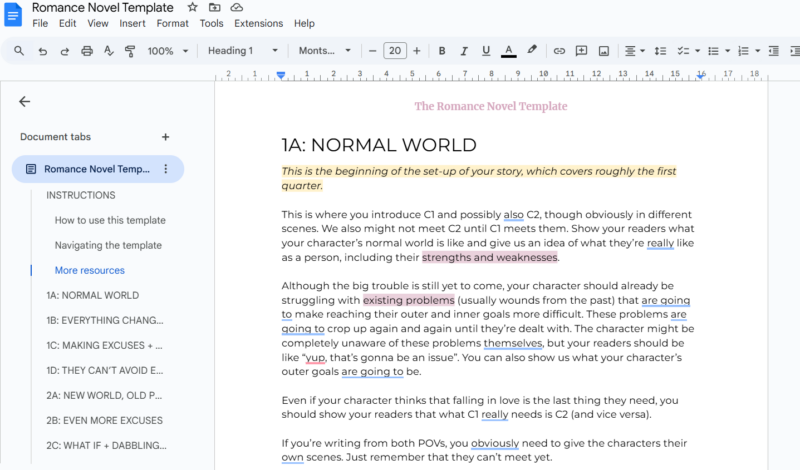Expand the bulleted list options arrow
800x470 pixels.
pyautogui.click(x=728, y=51)
